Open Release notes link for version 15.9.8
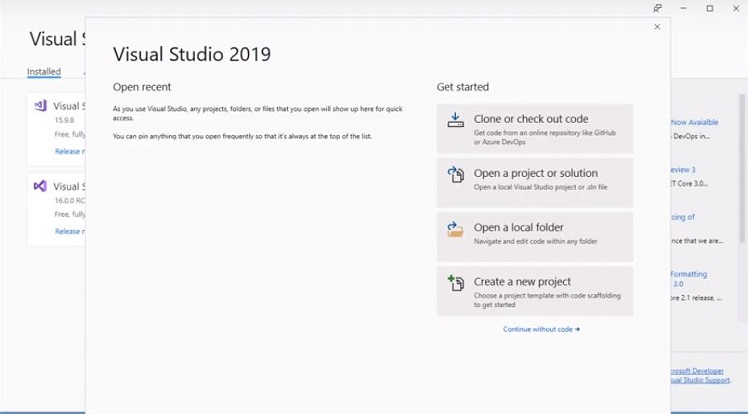 coord(70,151)
